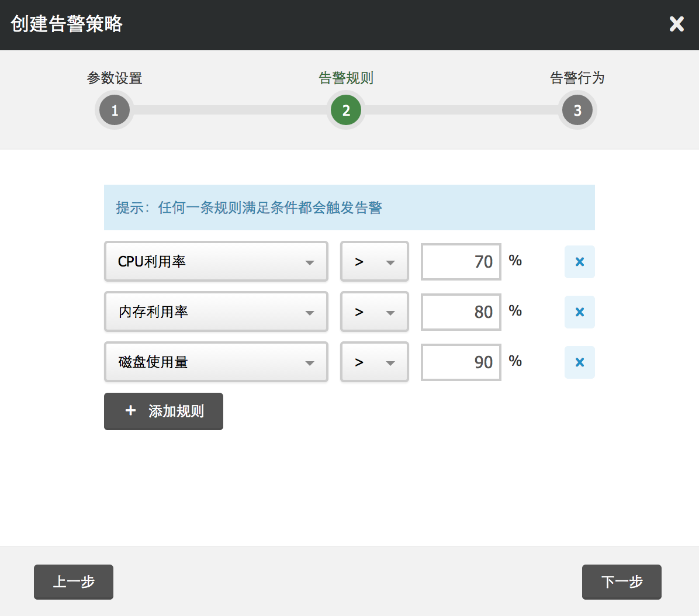The width and height of the screenshot is (699, 616).
Task: Click step 2 circle 告警规则
Action: point(346,110)
